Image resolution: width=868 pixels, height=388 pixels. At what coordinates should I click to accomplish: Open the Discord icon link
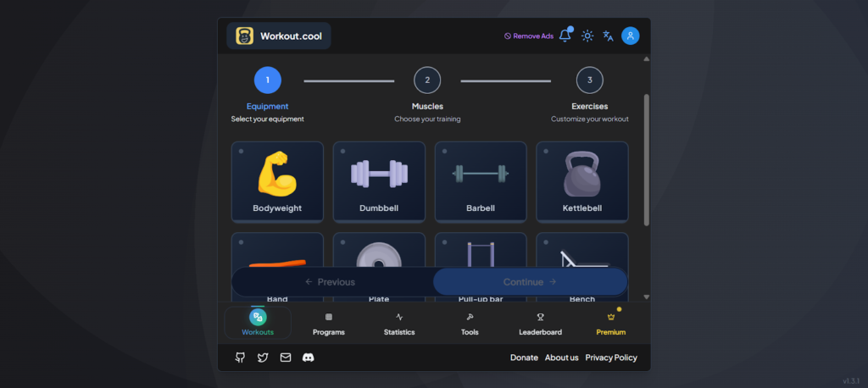[309, 358]
